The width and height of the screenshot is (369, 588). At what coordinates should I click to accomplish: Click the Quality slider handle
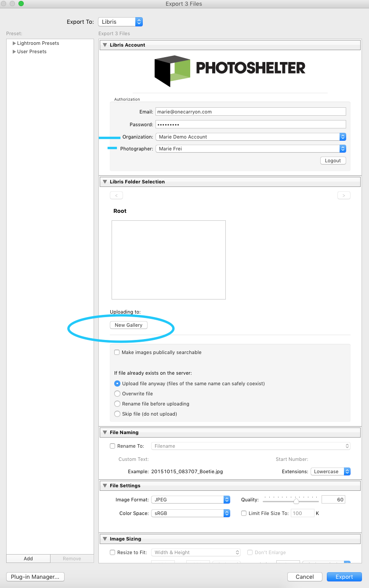[x=296, y=500]
